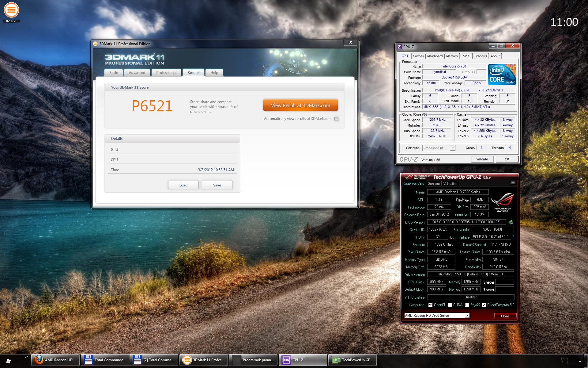Click the Instructions value MMX, SSE list
Screen dimensions: 588x368
coord(469,107)
